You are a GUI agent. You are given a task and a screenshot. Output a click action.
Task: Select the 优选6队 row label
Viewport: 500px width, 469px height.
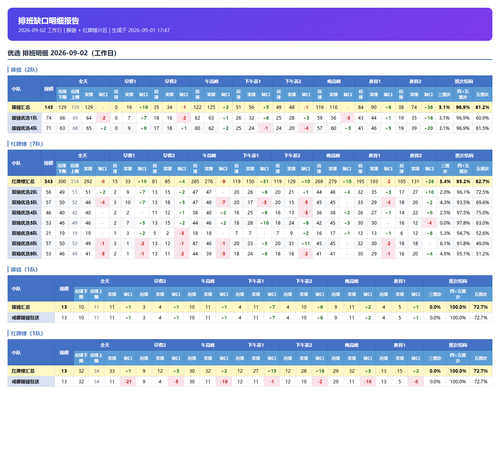25,233
